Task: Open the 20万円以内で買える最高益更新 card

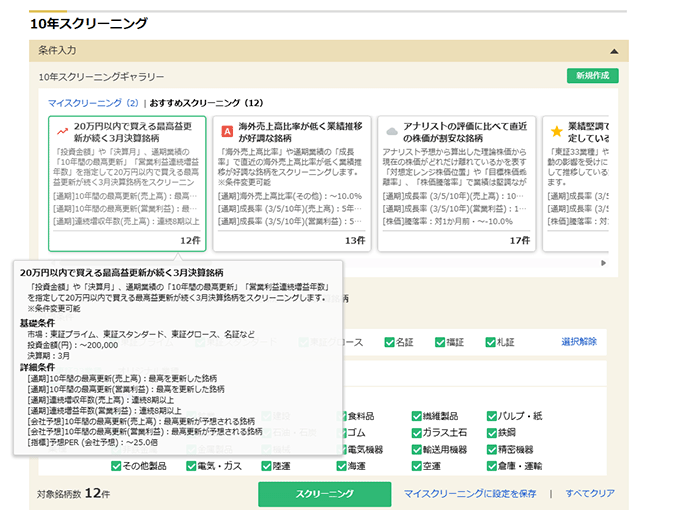Action: tap(127, 183)
